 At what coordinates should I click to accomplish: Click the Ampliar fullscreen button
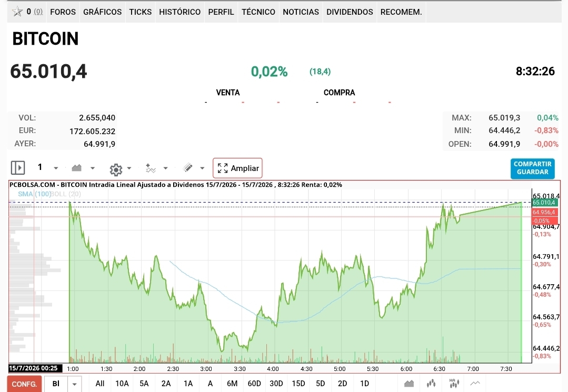point(237,168)
